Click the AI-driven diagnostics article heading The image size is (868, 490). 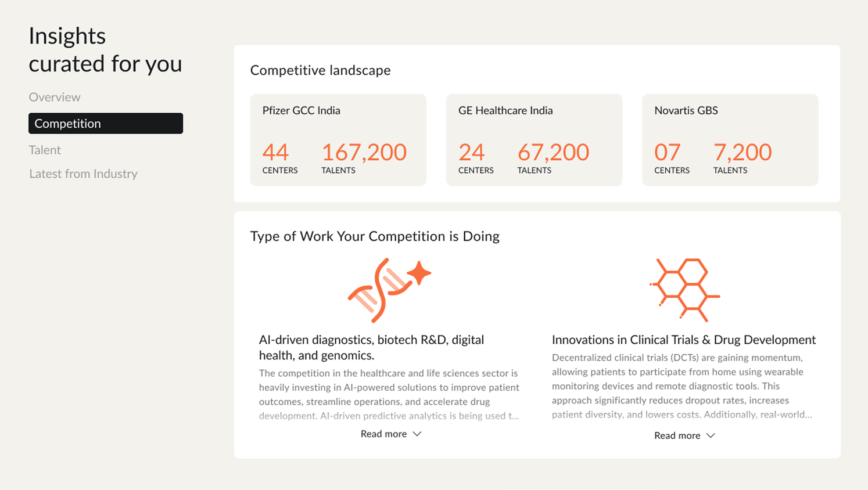371,347
